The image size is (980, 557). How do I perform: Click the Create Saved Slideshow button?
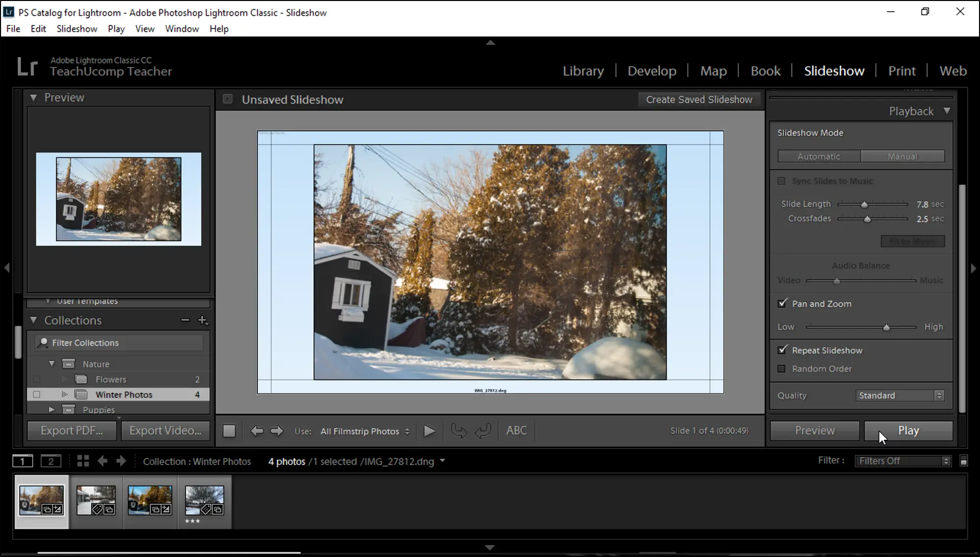pos(699,99)
